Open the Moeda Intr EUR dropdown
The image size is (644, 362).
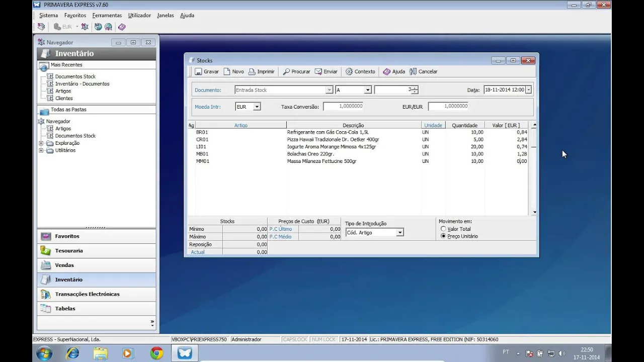(x=257, y=107)
